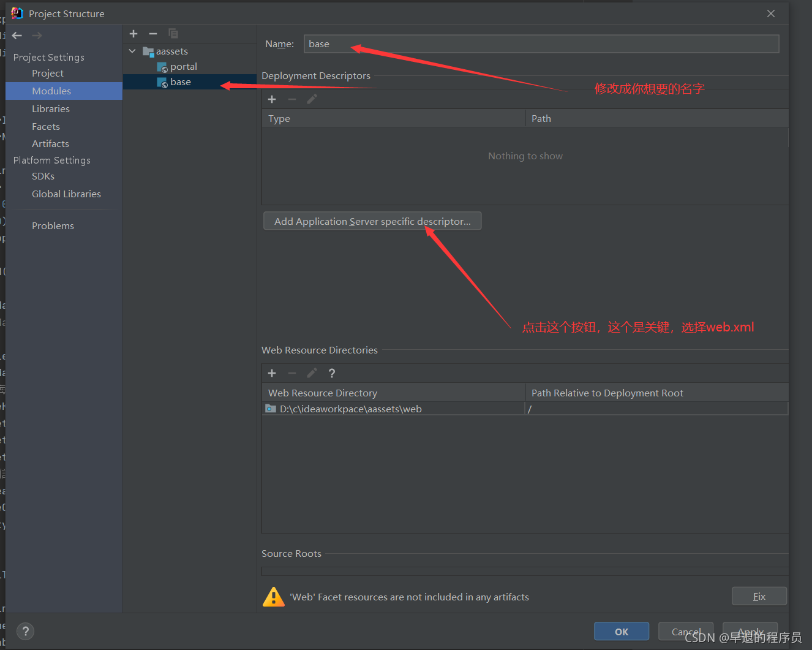
Task: Edit the selected web resource directory
Action: pos(312,373)
